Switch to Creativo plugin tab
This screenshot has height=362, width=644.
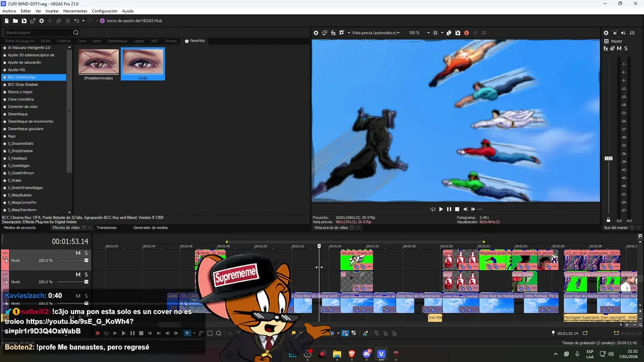click(x=64, y=41)
